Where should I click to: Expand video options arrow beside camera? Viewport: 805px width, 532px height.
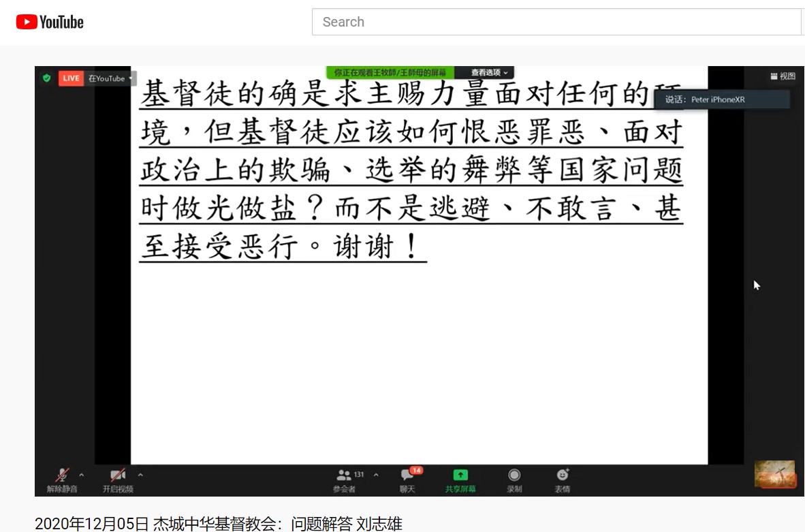click(x=140, y=475)
